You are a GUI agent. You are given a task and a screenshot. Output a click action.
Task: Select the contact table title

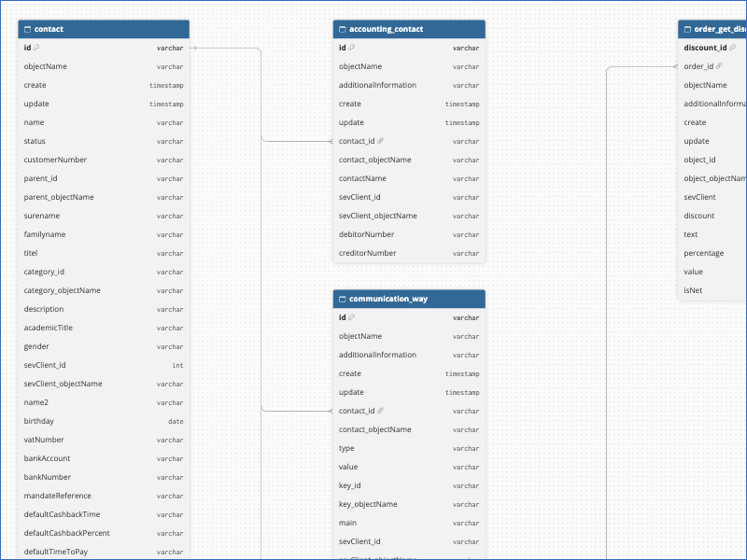coord(49,29)
